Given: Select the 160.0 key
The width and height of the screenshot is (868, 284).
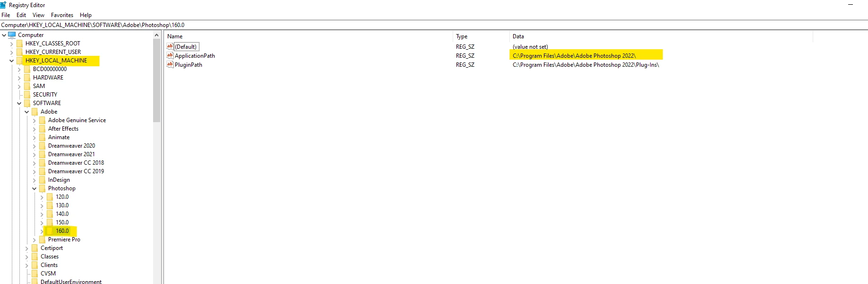Looking at the screenshot, I should pyautogui.click(x=62, y=231).
